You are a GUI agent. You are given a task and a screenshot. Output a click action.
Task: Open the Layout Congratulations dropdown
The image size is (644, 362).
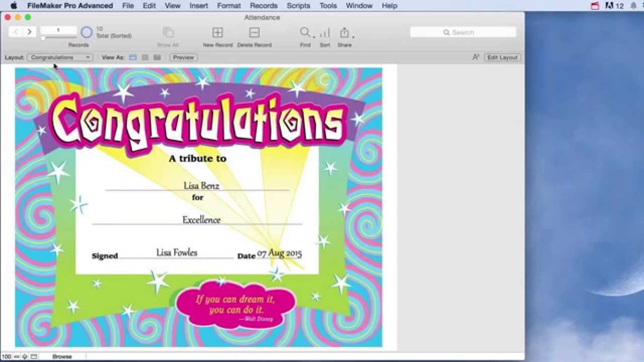click(x=60, y=57)
